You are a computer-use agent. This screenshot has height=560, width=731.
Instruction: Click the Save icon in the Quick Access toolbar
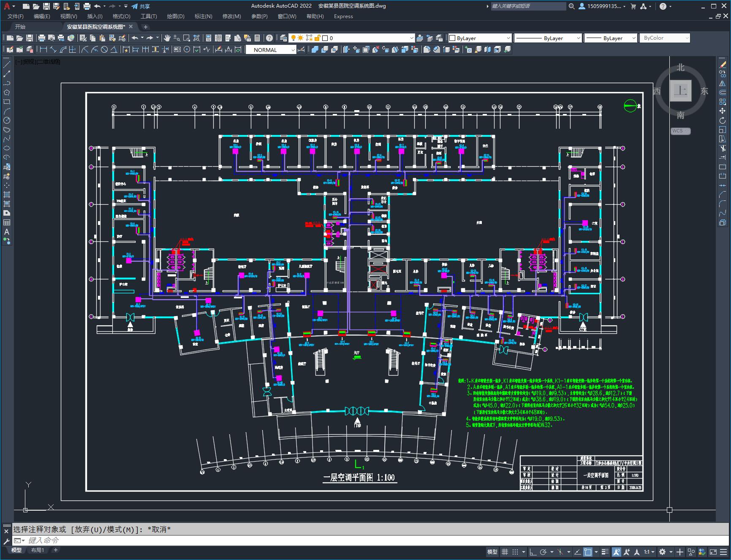point(46,6)
